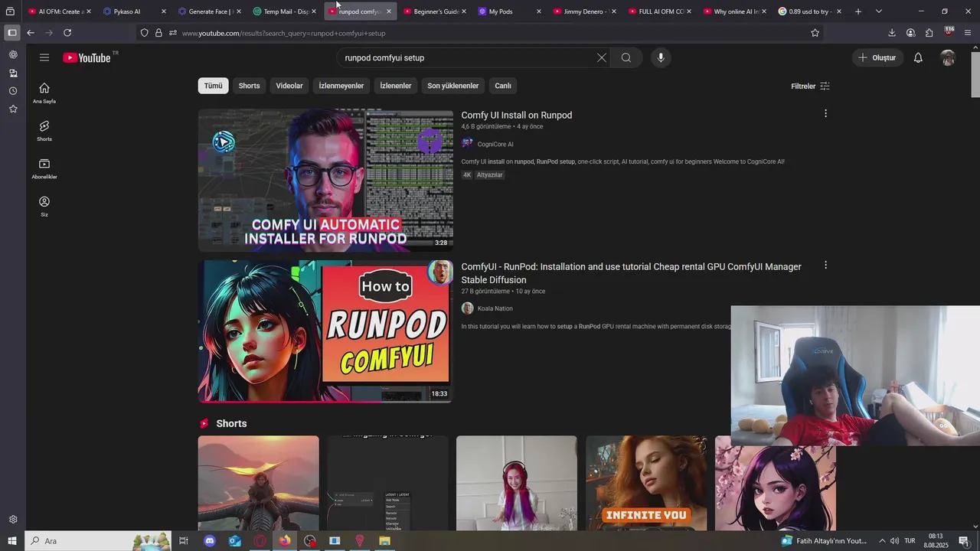The image size is (980, 551).
Task: Show hidden system tray icons chevron
Action: pos(882,541)
